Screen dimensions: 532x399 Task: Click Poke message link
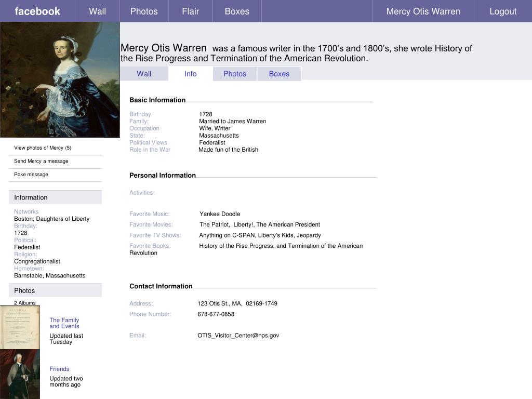coord(31,174)
